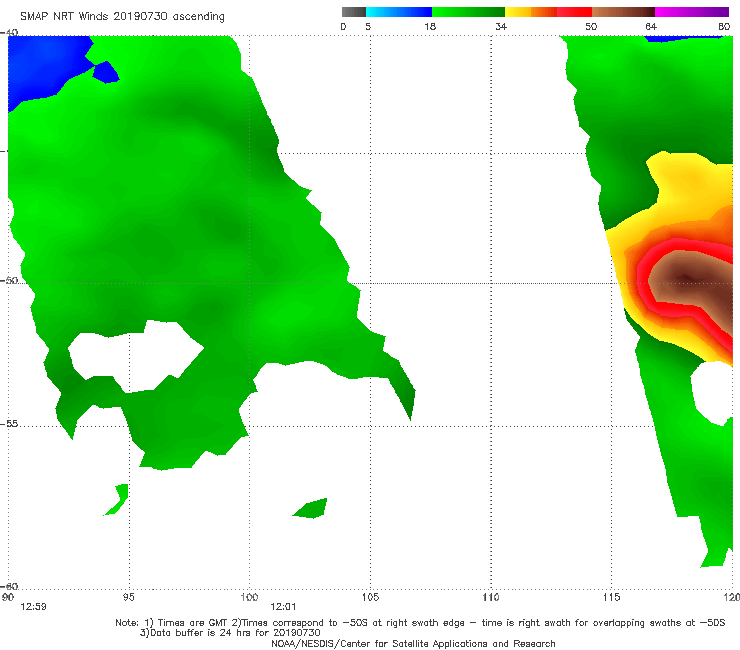The image size is (740, 650).
Task: Click the latitude axis label "-55"
Action: [9, 423]
